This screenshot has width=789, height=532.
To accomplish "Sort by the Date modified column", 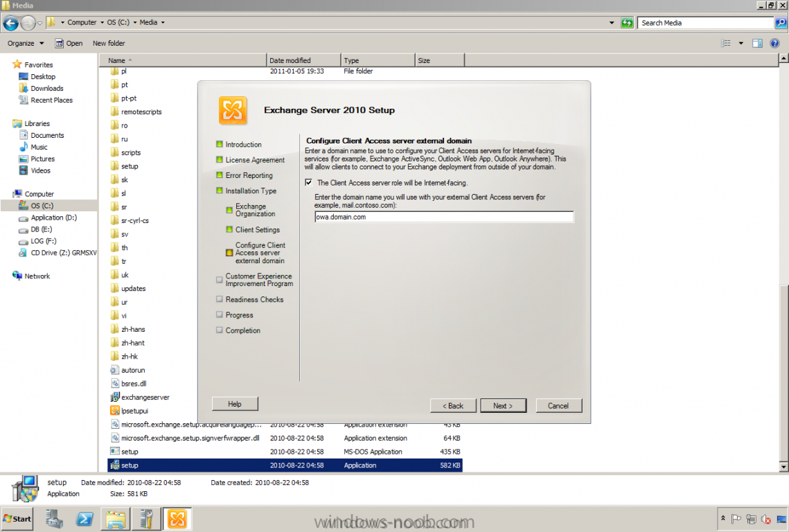I will (303, 60).
